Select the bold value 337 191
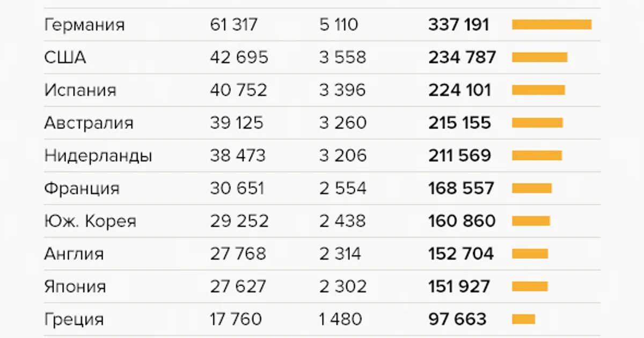The height and width of the screenshot is (338, 644). (x=459, y=25)
